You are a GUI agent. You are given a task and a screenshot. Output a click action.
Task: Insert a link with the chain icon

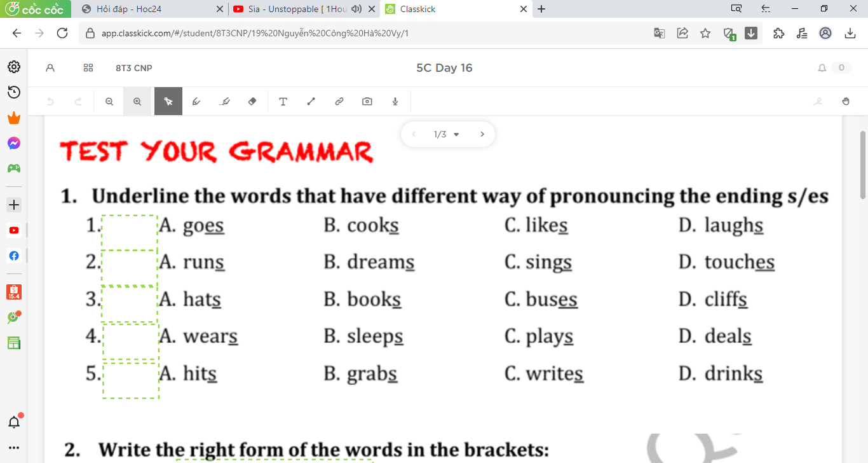pyautogui.click(x=339, y=101)
